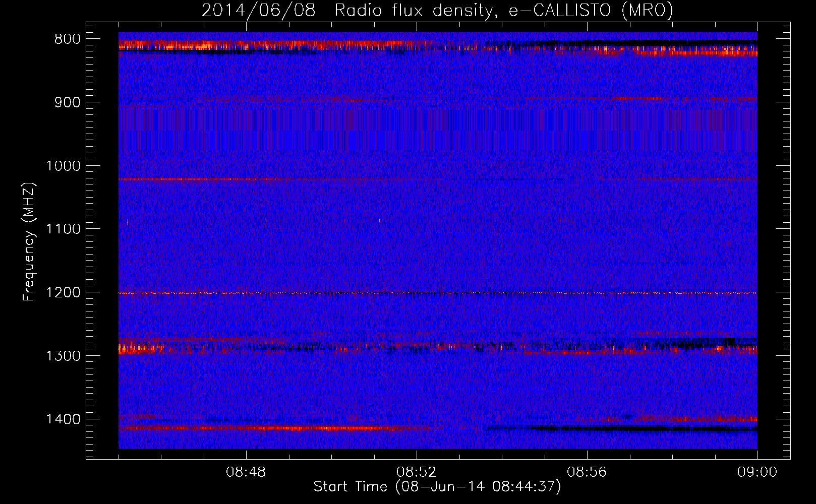Click the 1100 frequency tick label
Viewport: 816px width, 504px height.
[63, 229]
